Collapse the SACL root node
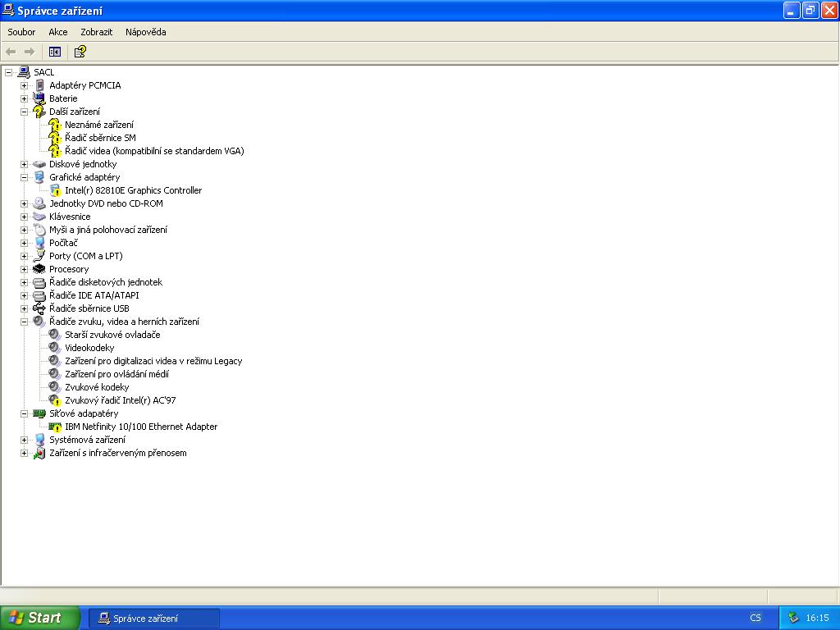This screenshot has height=630, width=840. click(8, 72)
